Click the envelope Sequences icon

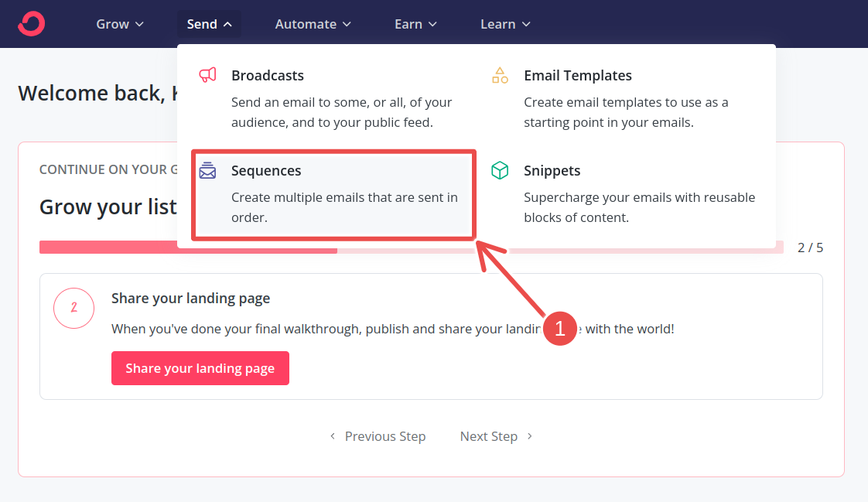coord(207,170)
